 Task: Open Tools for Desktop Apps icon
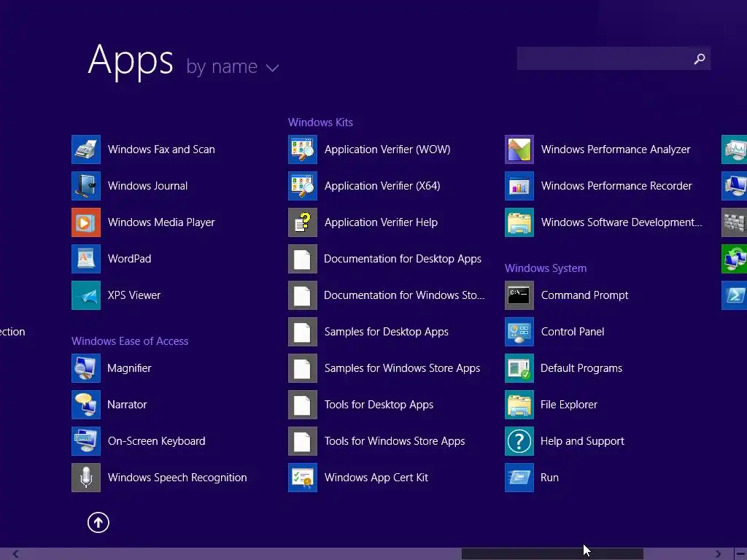click(303, 405)
